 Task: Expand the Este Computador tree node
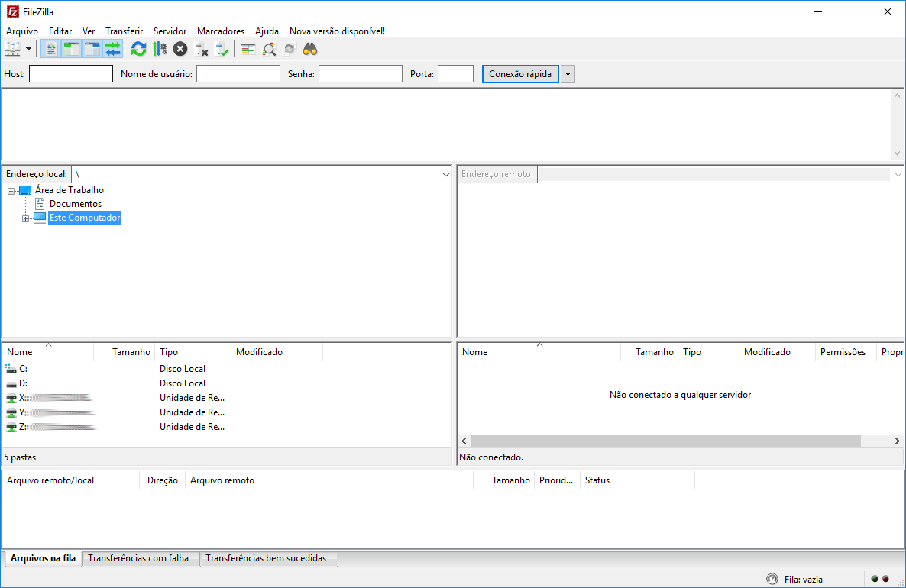pyautogui.click(x=25, y=218)
